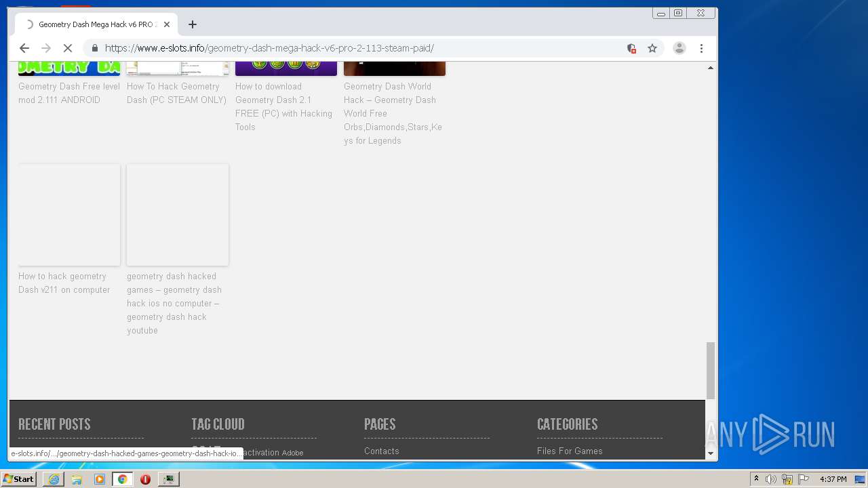Click the forward navigation arrow
Image resolution: width=868 pixels, height=488 pixels.
(46, 48)
